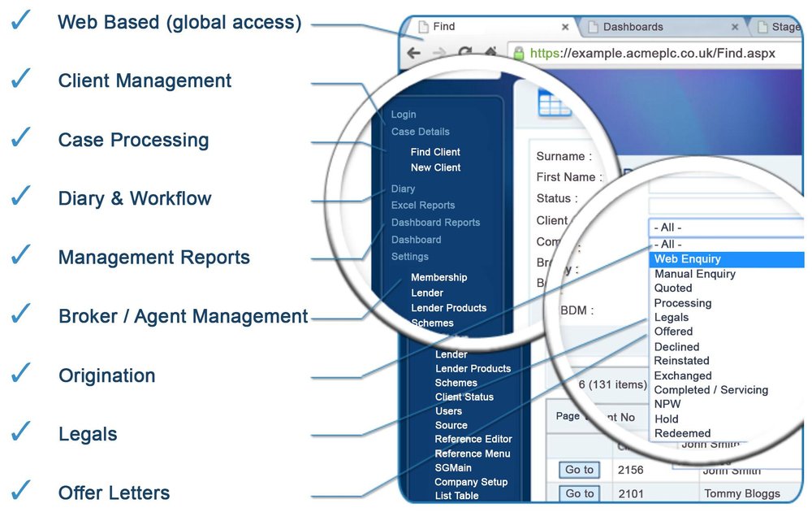This screenshot has height=512, width=812.
Task: Close the Dashboards browser tab
Action: [x=734, y=27]
